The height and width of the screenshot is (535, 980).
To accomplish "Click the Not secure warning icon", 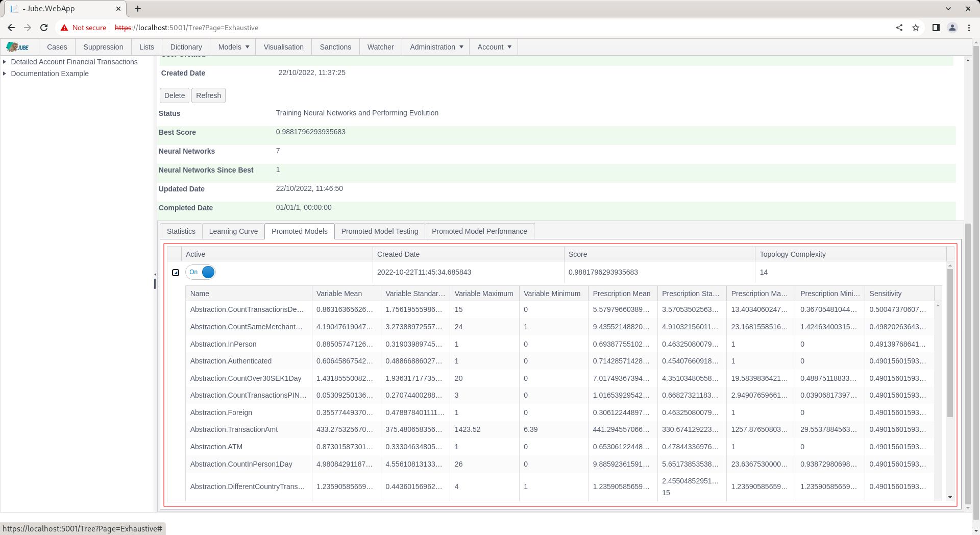I will [x=64, y=28].
